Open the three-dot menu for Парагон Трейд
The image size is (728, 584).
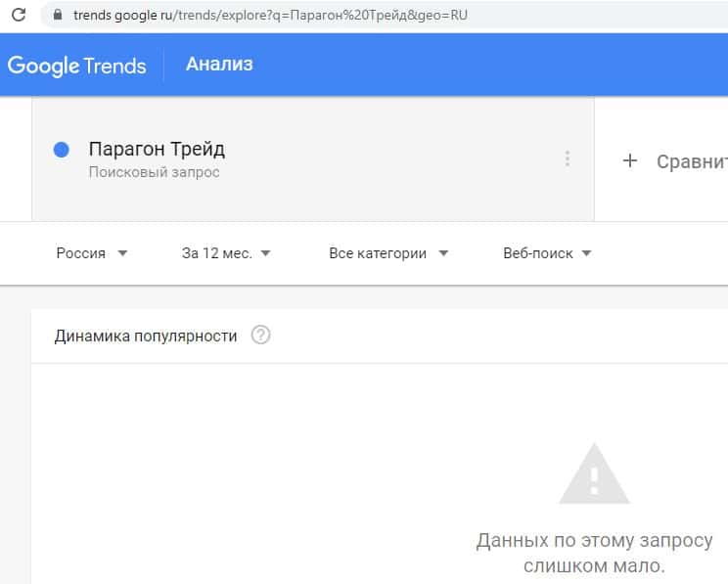[567, 159]
